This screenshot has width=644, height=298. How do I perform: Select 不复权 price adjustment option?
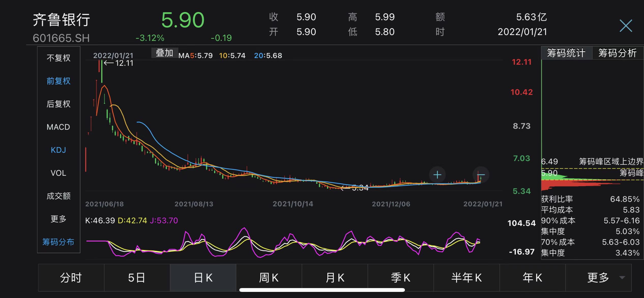tap(58, 58)
